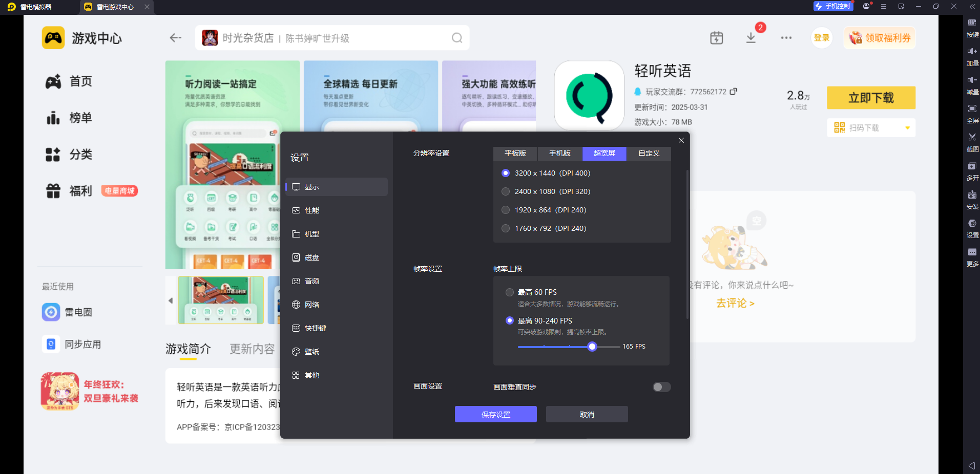The width and height of the screenshot is (980, 474).
Task: Select the 2400 x 1080 resolution
Action: tap(506, 191)
